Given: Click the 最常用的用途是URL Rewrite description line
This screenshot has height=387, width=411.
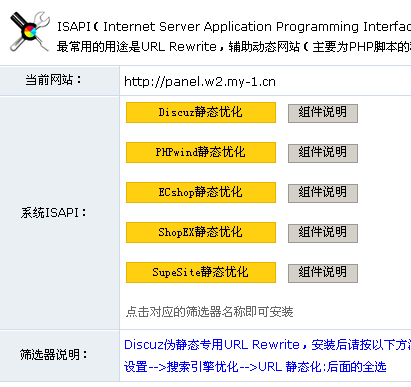Looking at the screenshot, I should click(234, 47).
